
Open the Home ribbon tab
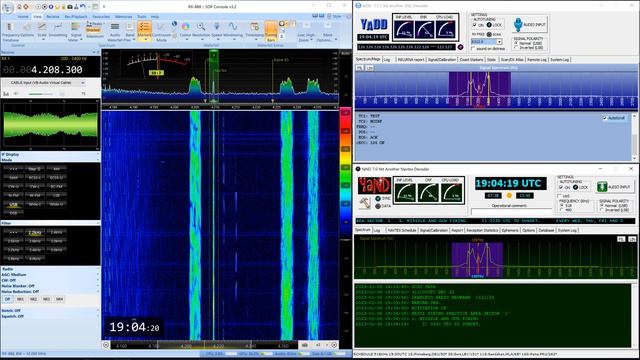(23, 17)
